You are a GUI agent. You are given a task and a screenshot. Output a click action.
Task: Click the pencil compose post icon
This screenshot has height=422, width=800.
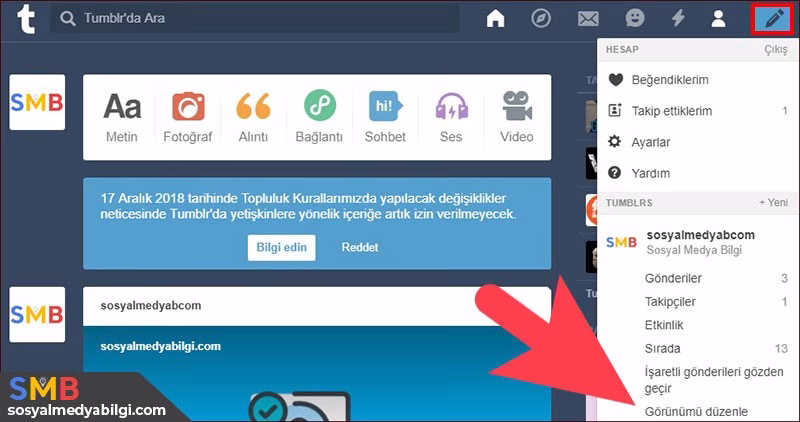coord(774,19)
